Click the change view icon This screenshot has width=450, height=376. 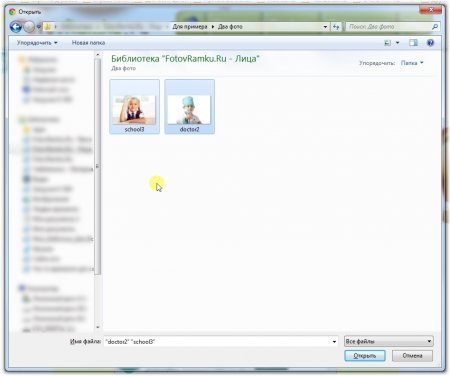click(387, 43)
